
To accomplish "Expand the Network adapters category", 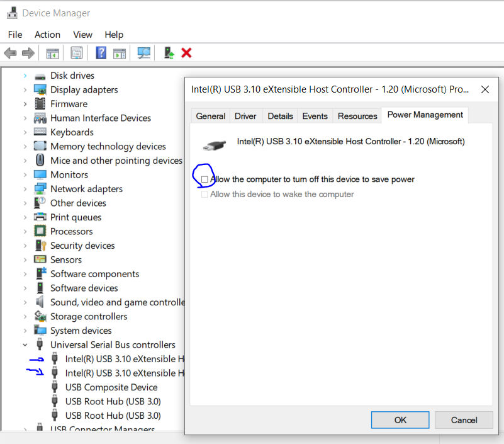I will 25,189.
